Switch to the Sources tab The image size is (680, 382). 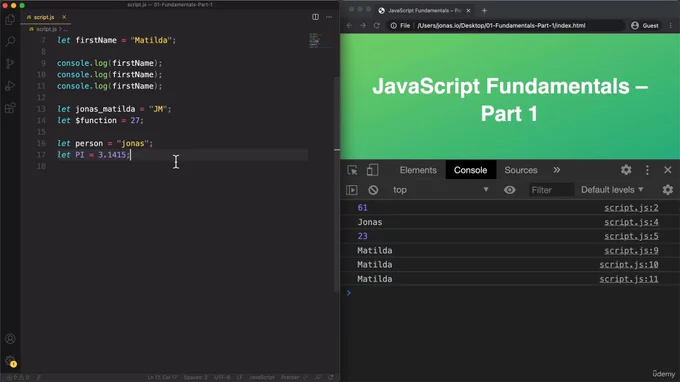click(x=520, y=170)
